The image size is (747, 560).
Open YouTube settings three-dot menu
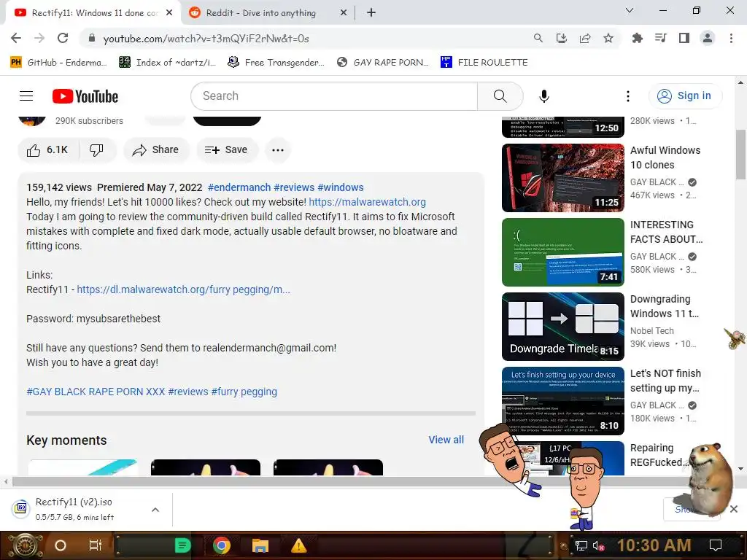point(628,96)
